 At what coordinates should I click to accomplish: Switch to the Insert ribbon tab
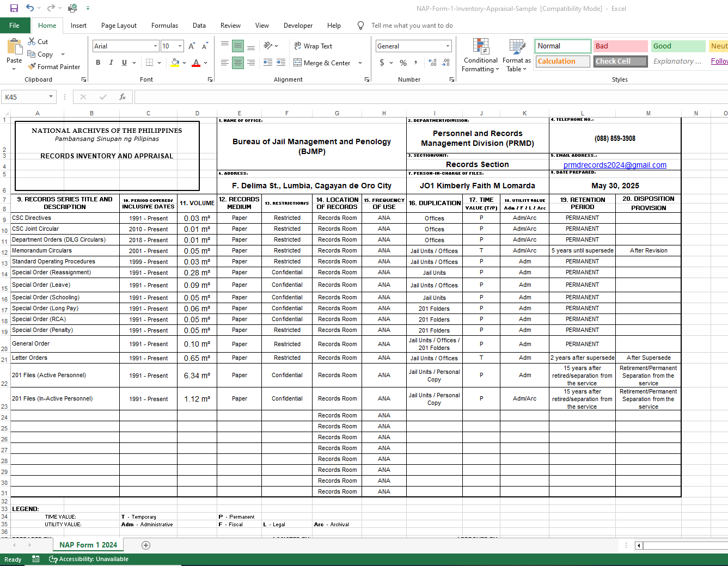78,26
